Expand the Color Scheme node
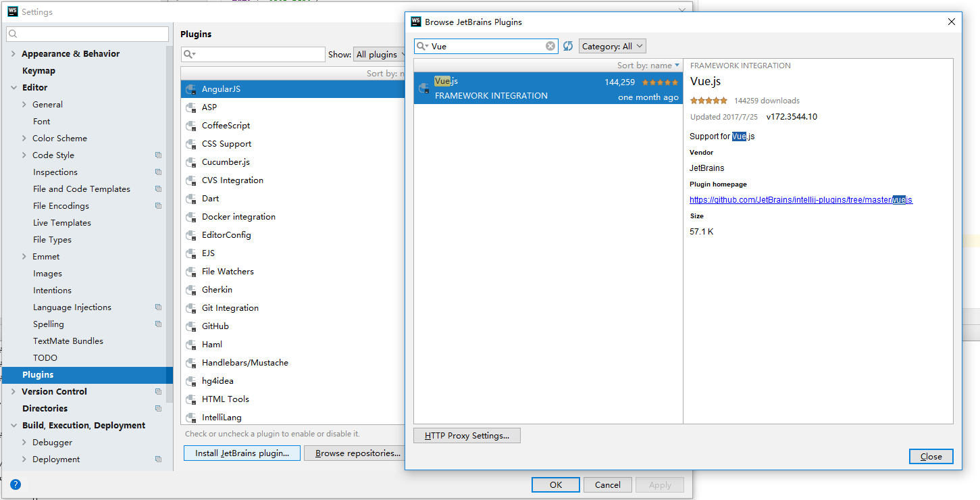 tap(24, 139)
